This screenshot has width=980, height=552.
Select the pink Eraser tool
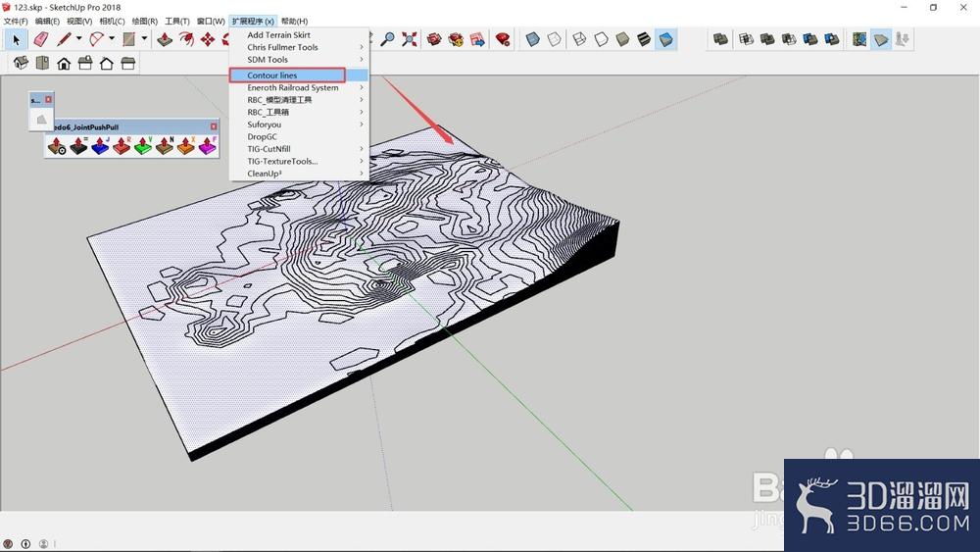(x=40, y=39)
